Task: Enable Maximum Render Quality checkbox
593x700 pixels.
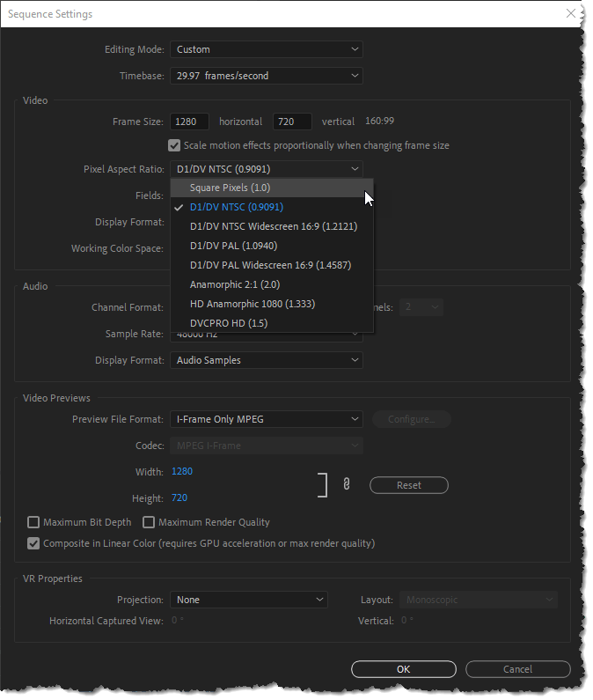Action: (x=149, y=522)
